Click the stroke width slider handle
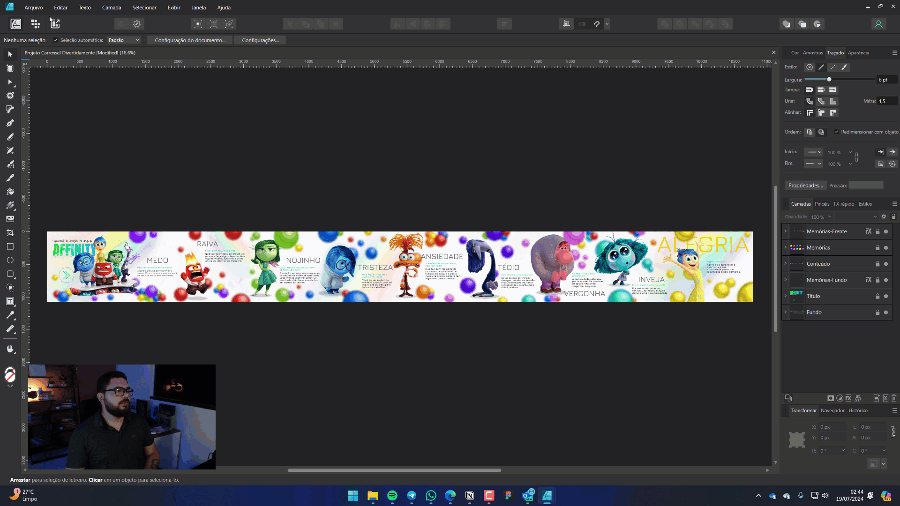 (829, 79)
